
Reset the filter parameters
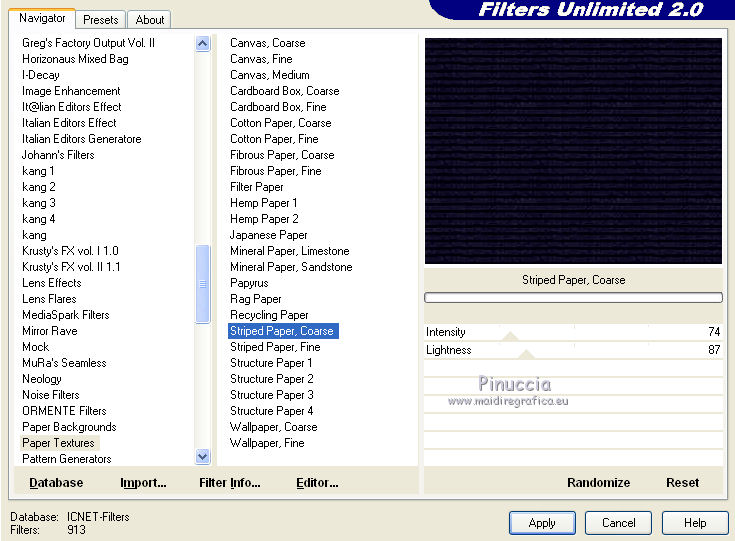coord(682,482)
